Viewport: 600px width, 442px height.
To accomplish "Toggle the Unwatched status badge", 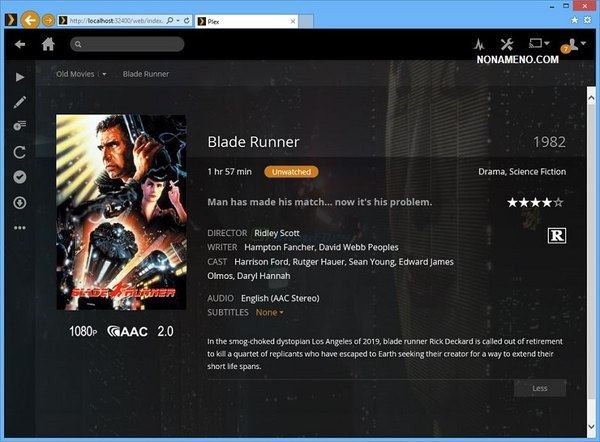I will [x=290, y=172].
